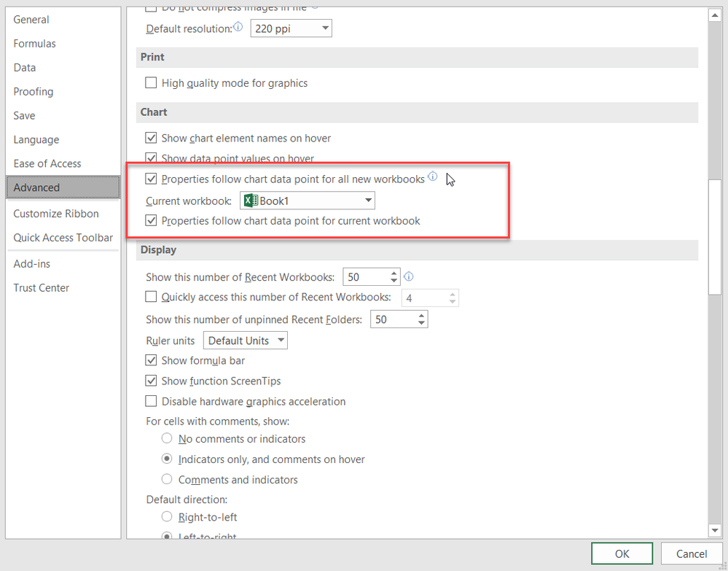Click the unpinned Recent Folders number field
Viewport: 728px width, 571px height.
(394, 319)
